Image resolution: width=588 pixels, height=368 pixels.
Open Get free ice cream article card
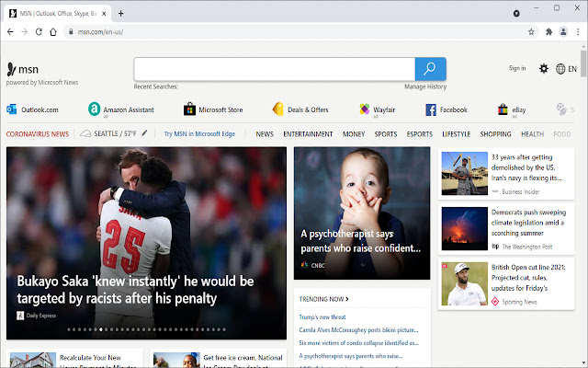click(219, 359)
